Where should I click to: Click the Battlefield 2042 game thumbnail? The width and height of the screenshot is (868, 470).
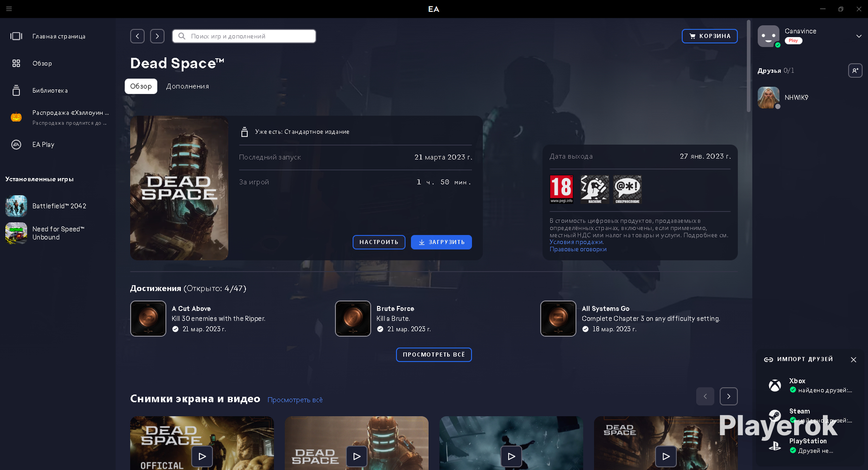coord(16,206)
